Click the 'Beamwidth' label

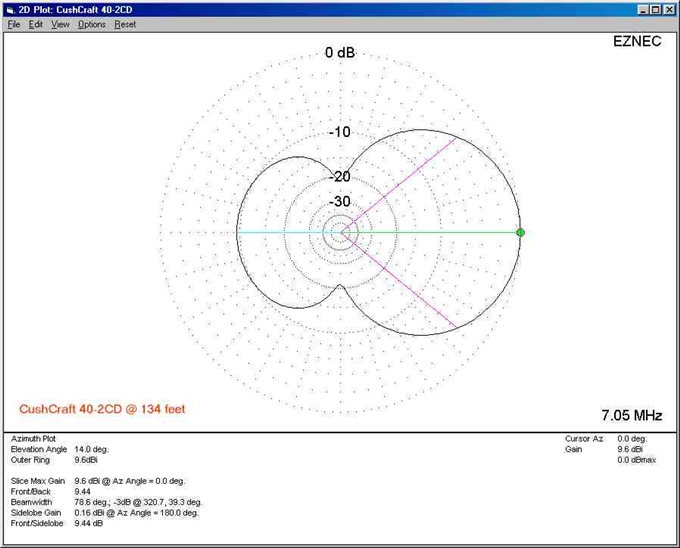[31, 502]
